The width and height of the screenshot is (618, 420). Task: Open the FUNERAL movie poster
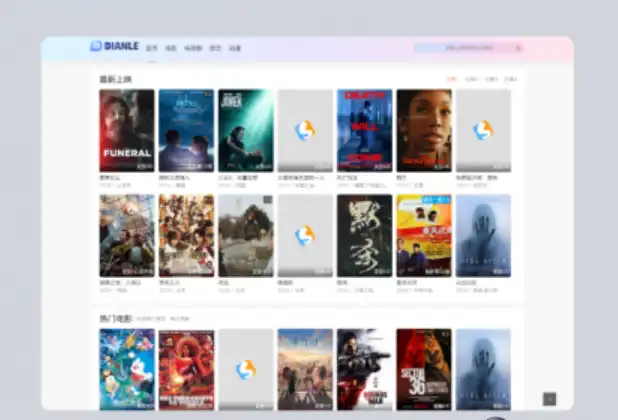127,130
